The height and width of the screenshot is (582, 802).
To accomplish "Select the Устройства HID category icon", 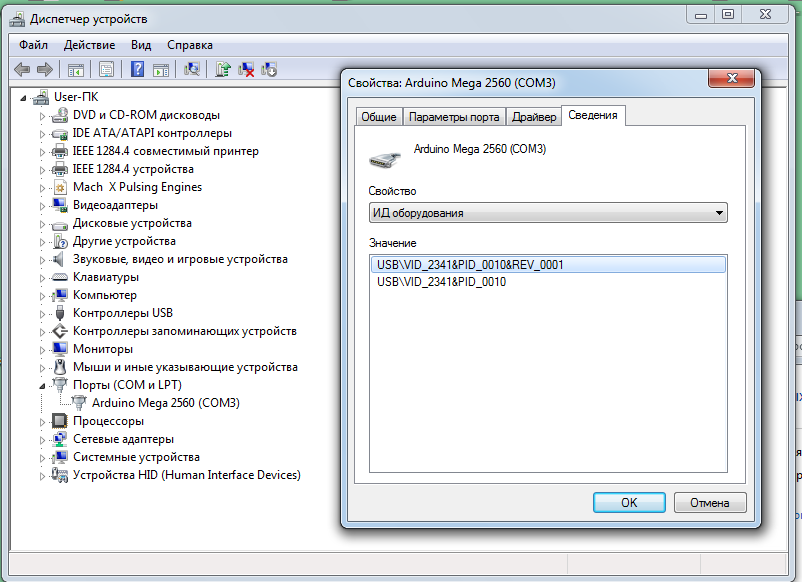I will click(60, 475).
